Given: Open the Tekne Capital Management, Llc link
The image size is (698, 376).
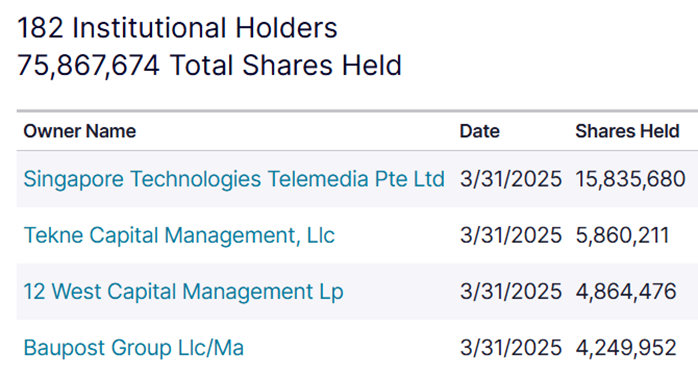Looking at the screenshot, I should click(179, 235).
